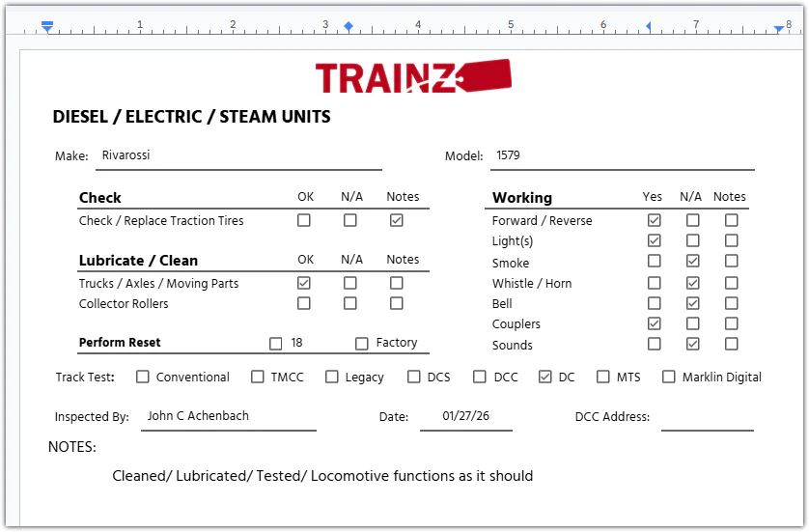The image size is (809, 532).
Task: Click the Trainz logo image
Action: click(x=412, y=76)
